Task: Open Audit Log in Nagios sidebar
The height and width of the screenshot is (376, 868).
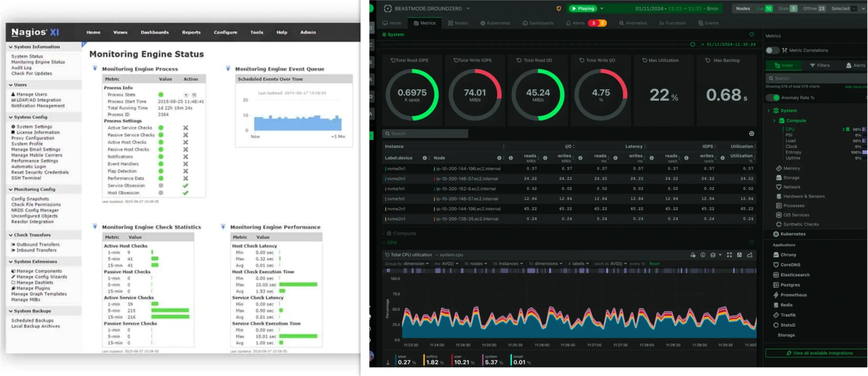Action: coord(21,68)
